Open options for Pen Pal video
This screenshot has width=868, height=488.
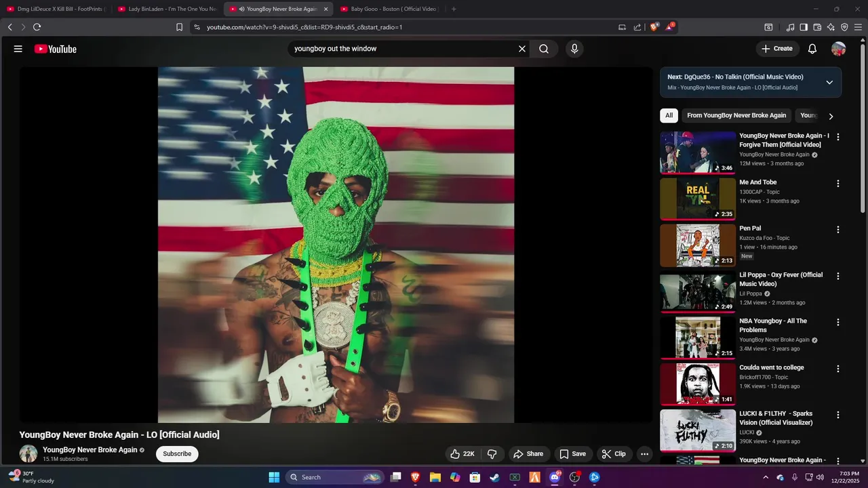838,230
